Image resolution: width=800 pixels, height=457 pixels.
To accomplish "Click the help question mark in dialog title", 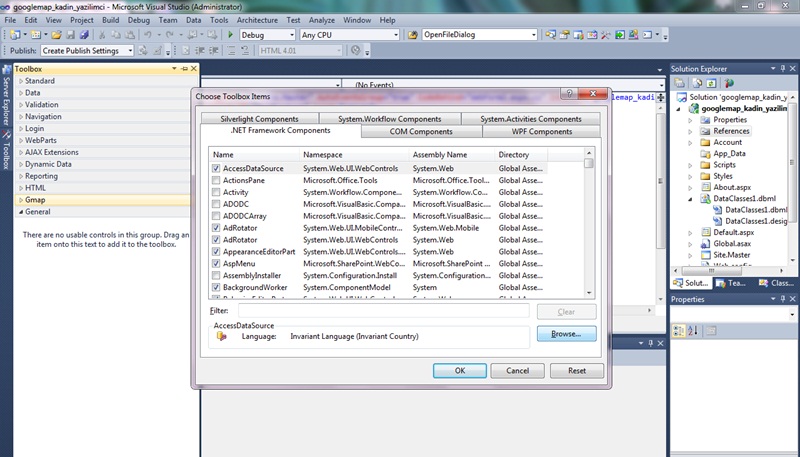I will pyautogui.click(x=569, y=93).
